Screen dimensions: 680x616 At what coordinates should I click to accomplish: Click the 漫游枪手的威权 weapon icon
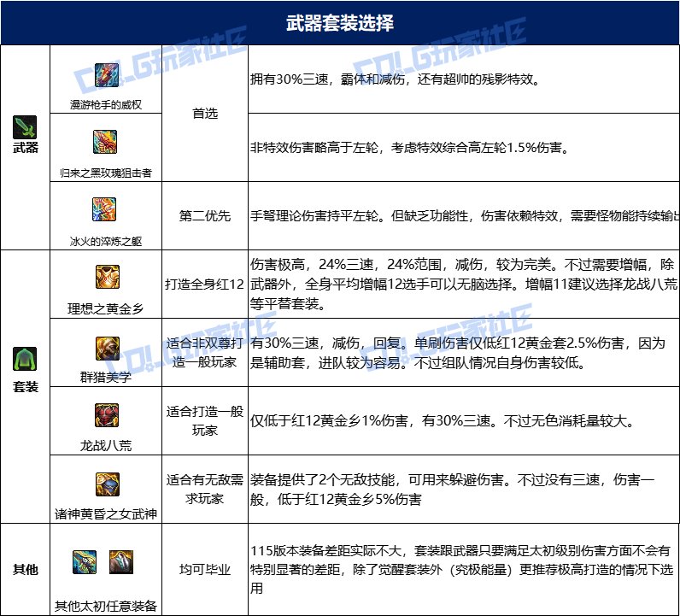[105, 74]
